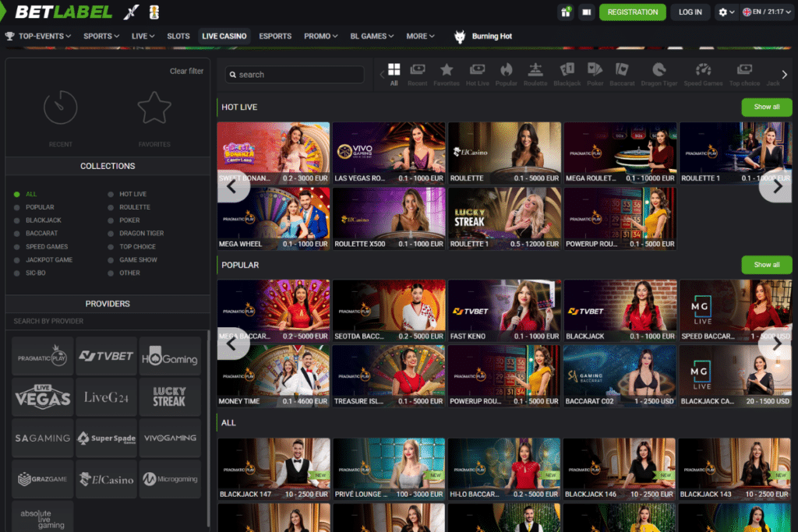
Task: Show all Popular games
Action: click(767, 265)
